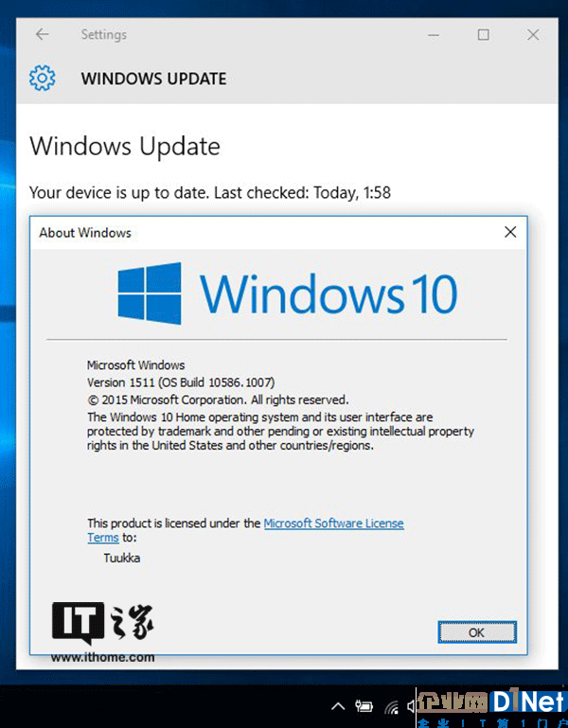Click the D1Net logo in the corner
The width and height of the screenshot is (568, 728).
(x=491, y=708)
